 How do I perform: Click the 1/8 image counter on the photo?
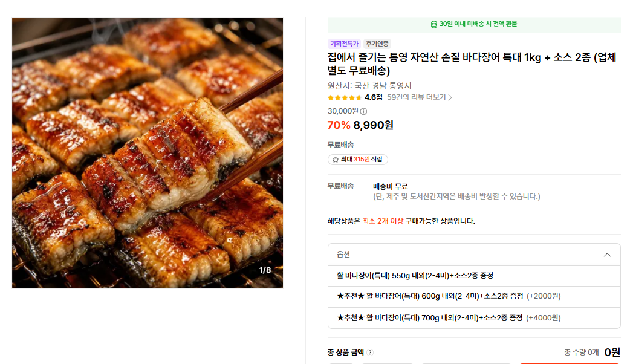click(x=265, y=270)
